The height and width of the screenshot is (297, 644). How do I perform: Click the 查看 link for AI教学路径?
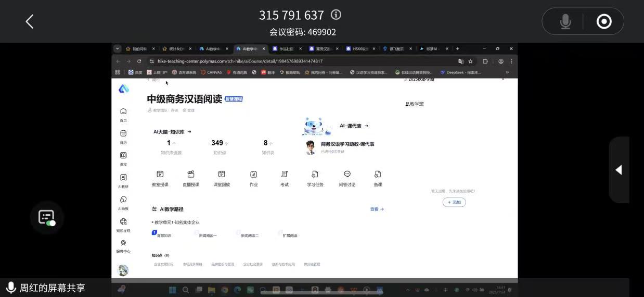coord(377,209)
